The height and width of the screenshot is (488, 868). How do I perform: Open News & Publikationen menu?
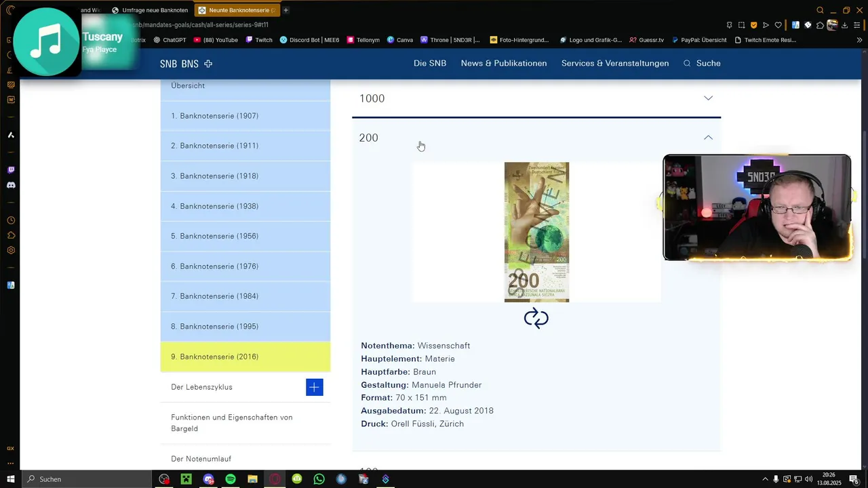tap(504, 63)
